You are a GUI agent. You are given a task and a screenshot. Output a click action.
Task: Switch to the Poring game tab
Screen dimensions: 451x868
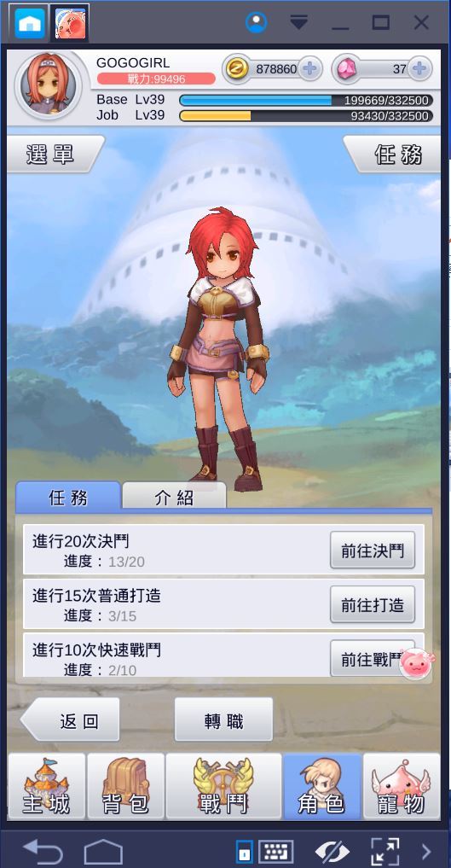coord(70,23)
